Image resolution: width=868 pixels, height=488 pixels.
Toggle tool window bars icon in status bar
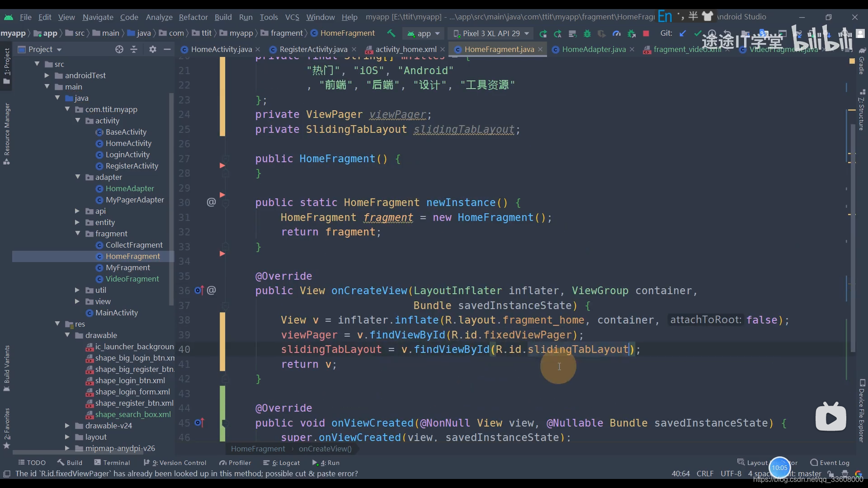click(x=7, y=474)
